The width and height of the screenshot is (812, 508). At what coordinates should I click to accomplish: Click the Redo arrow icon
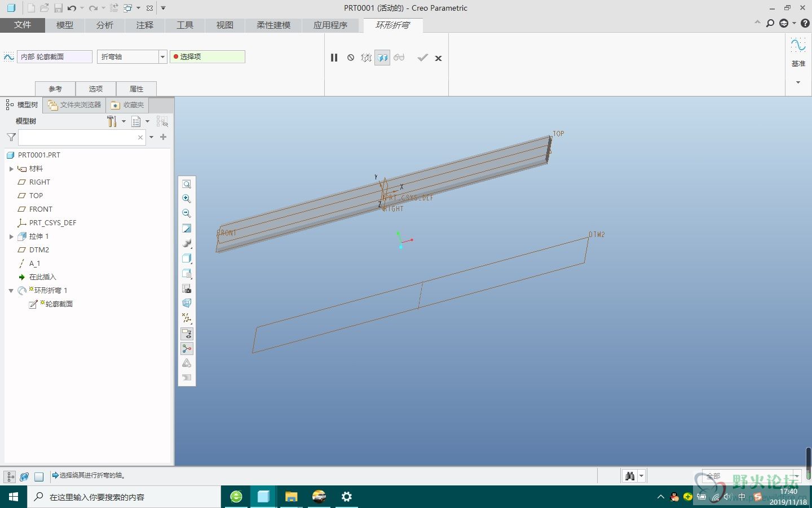point(93,8)
